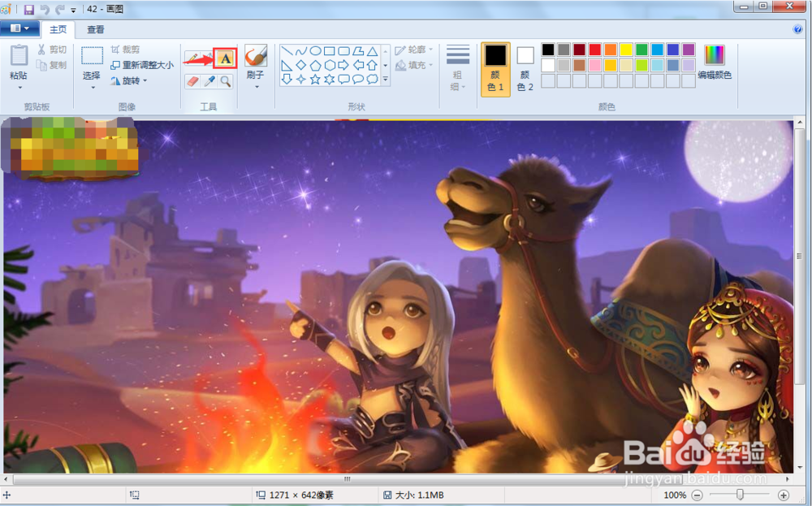Activate Color 2 (颜色 2) selector
Viewport: 812px width, 506px height.
tap(525, 69)
